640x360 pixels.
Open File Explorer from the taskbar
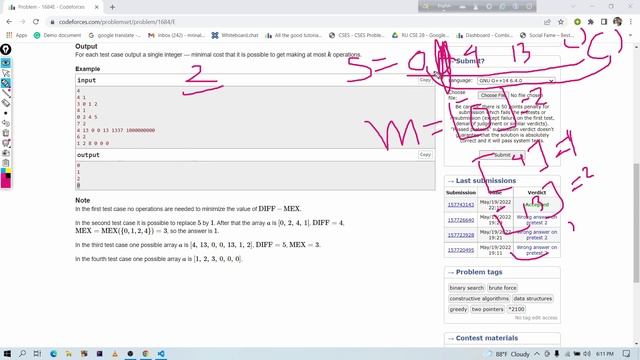(x=69, y=353)
